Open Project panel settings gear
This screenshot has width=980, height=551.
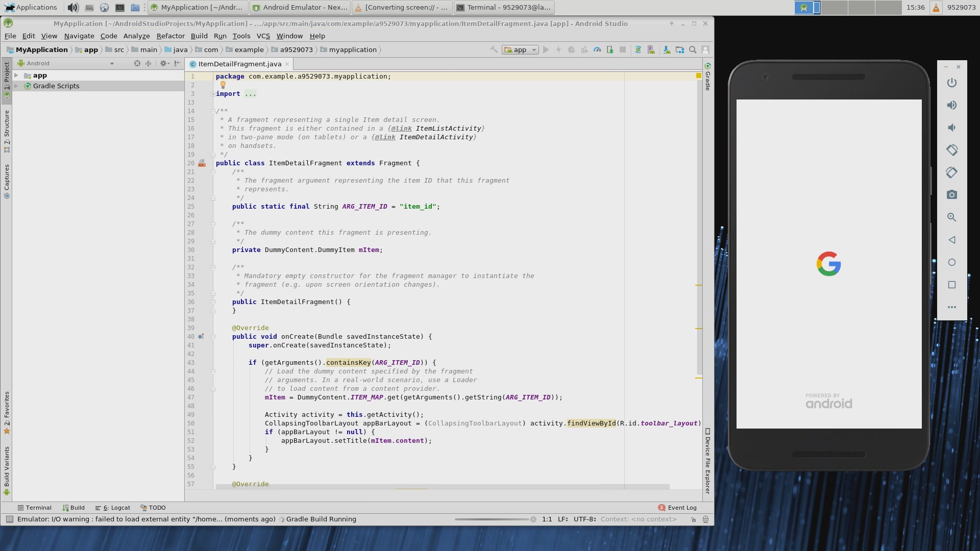(x=163, y=64)
